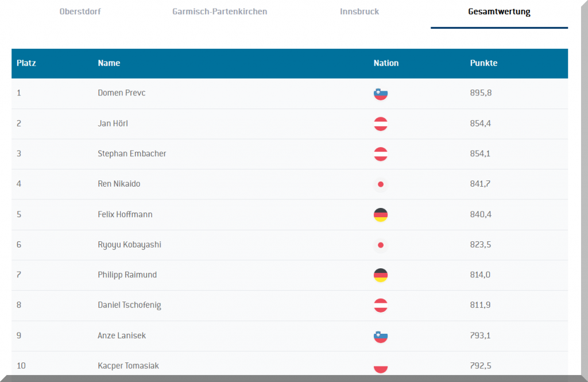Click German flag beside Felix Hoffmann
Screen dimensions: 588x382
380,215
